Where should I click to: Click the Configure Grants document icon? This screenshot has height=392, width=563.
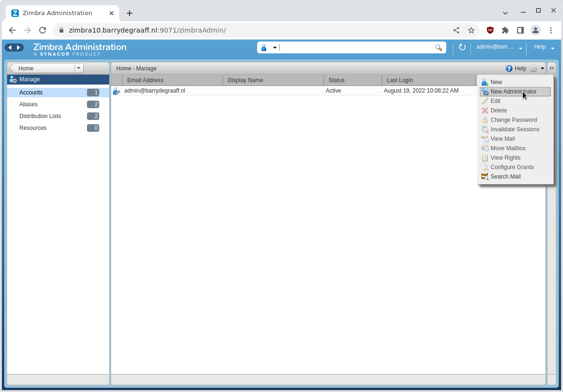[x=485, y=167]
